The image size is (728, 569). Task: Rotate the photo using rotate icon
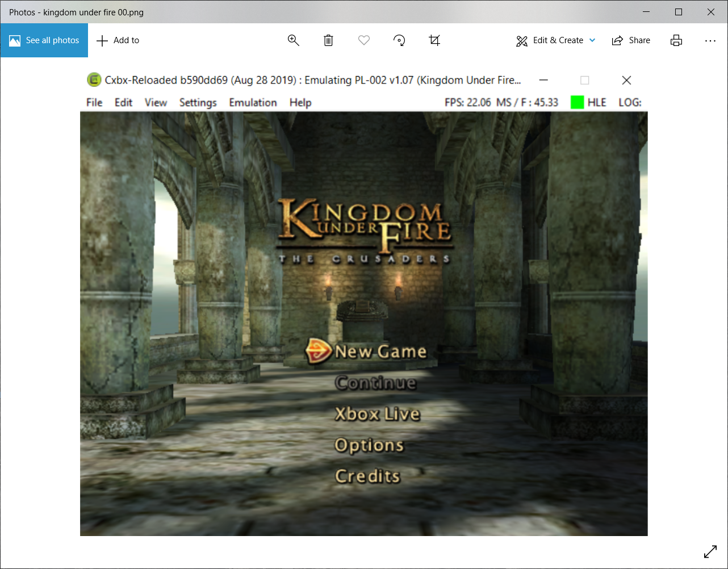click(399, 40)
